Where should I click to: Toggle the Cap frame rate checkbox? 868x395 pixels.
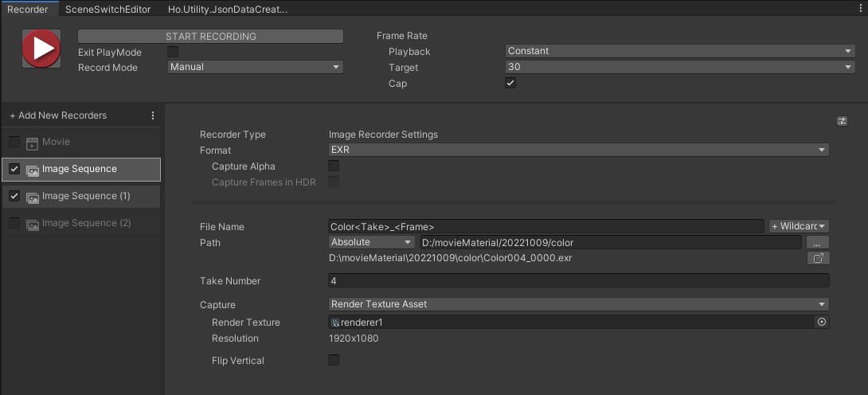510,83
